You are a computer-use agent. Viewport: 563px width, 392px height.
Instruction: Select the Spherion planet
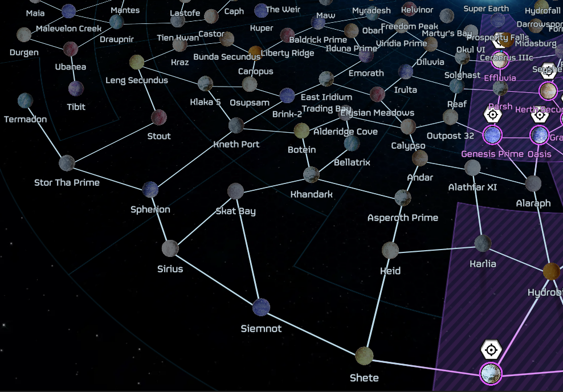tap(150, 190)
